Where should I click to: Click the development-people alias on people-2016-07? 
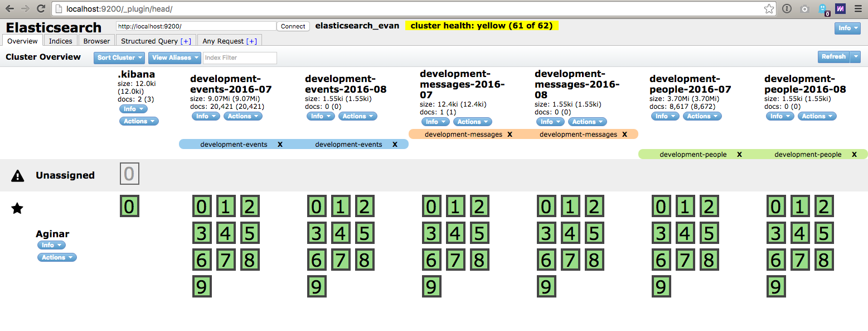click(693, 155)
